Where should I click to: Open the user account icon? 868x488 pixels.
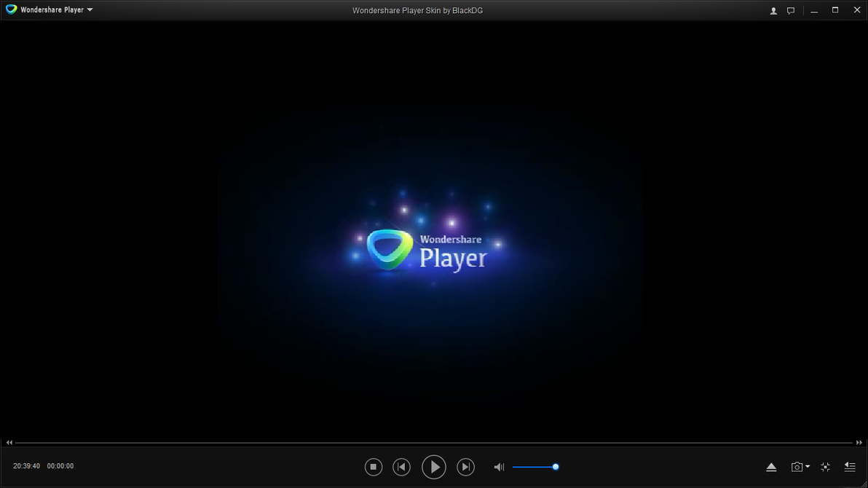pos(773,10)
